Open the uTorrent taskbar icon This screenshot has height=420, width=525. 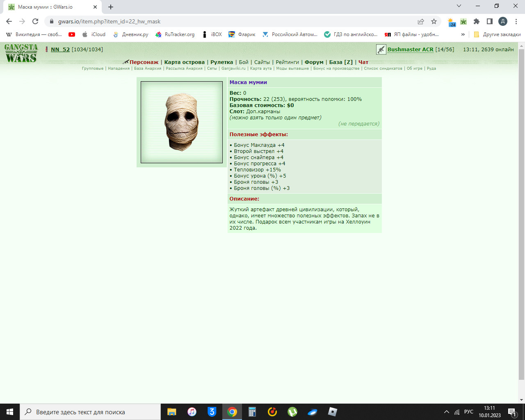click(292, 412)
